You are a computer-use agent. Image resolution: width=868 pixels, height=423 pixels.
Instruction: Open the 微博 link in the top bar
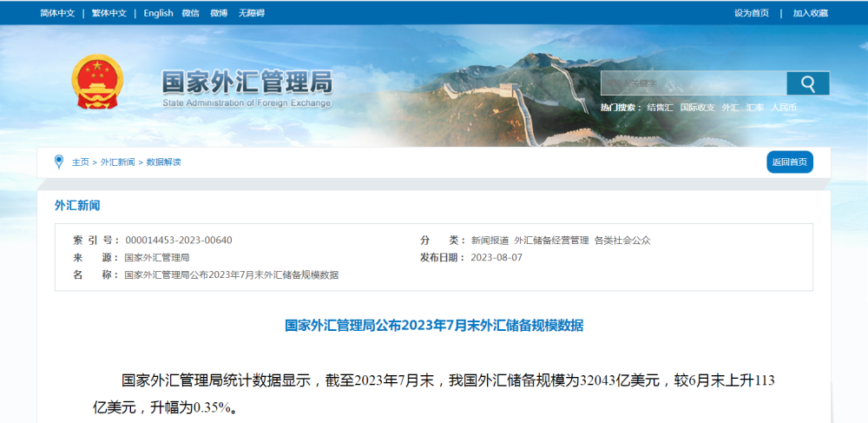(219, 13)
